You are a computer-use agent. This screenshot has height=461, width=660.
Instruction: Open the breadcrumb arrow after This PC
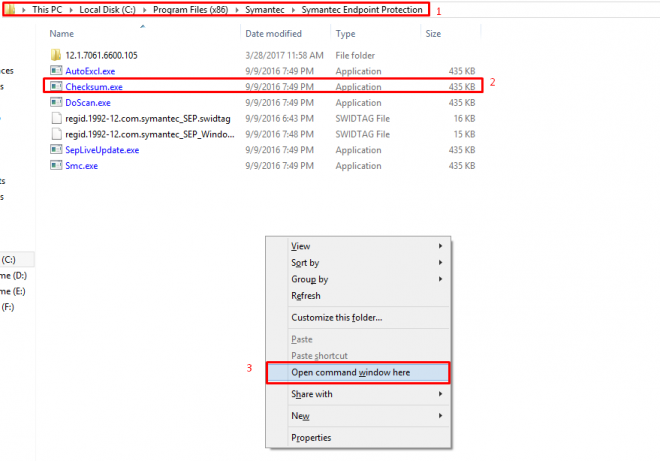coord(71,10)
